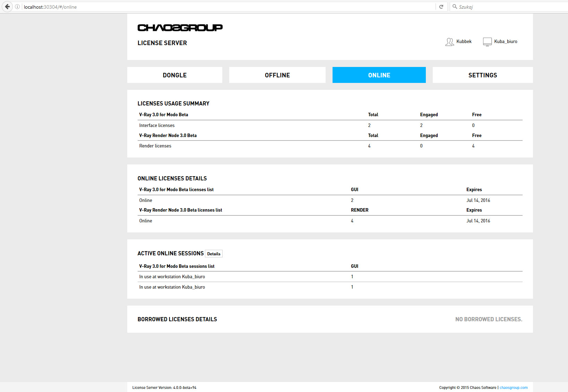Click expiry date in the RENDER licenses row
The height and width of the screenshot is (392, 568).
click(x=478, y=221)
